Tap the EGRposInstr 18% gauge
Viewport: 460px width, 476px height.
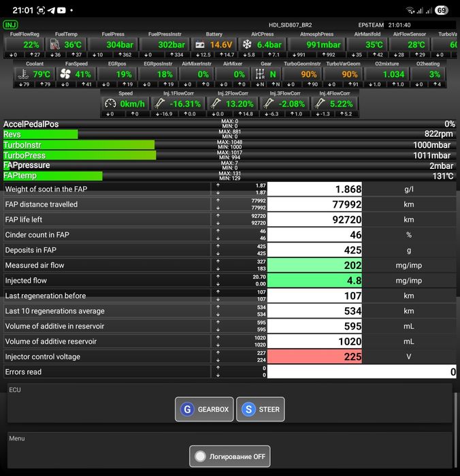[158, 74]
